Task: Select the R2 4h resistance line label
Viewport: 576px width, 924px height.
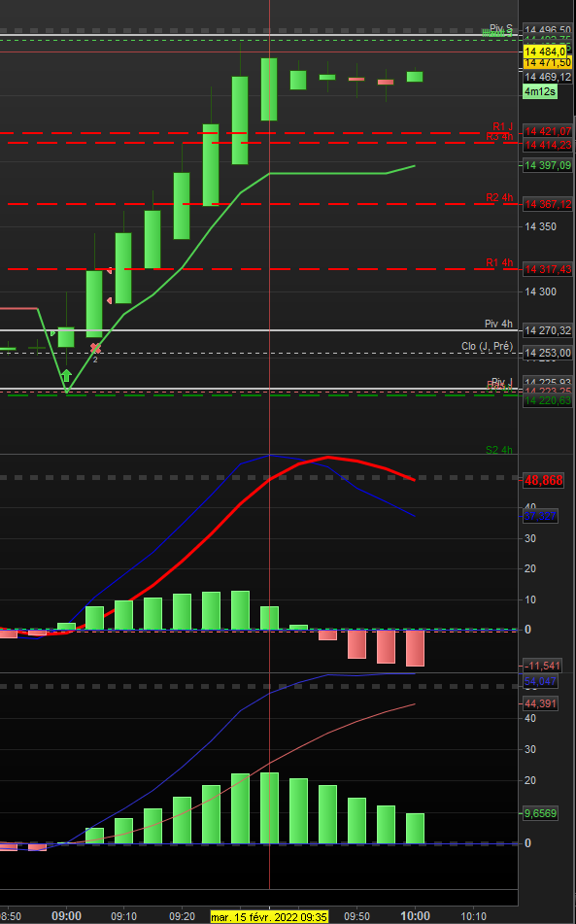Action: [499, 197]
